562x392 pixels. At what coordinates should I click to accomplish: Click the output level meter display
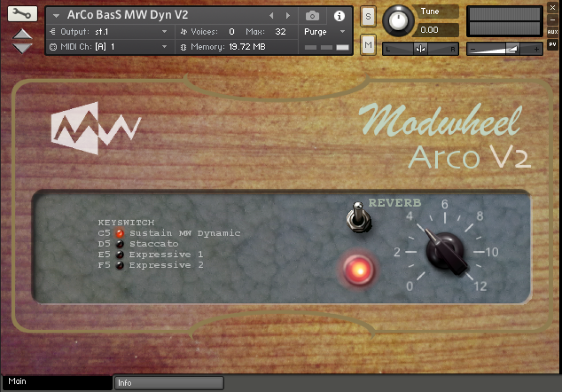[505, 21]
